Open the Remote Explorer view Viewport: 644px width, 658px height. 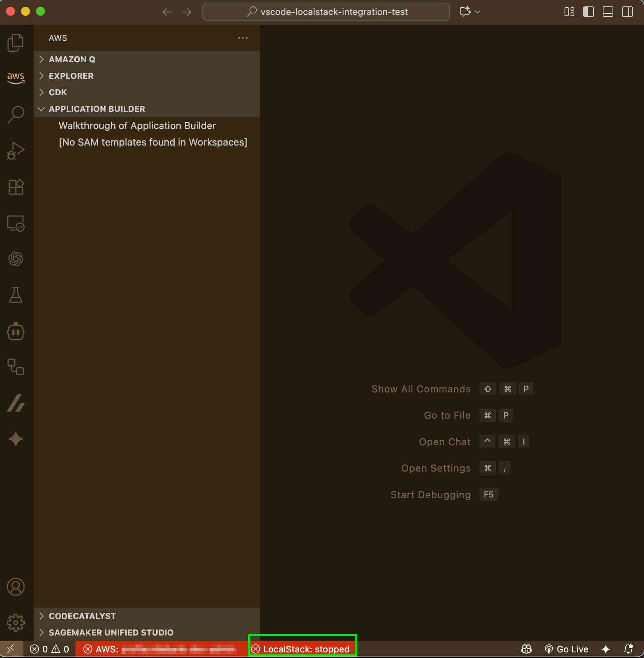[16, 223]
